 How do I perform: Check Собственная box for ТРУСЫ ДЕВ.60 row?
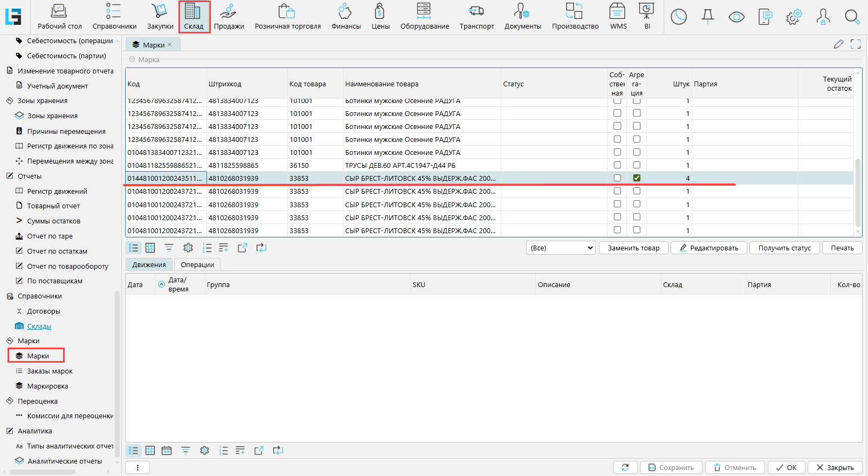[x=617, y=165]
